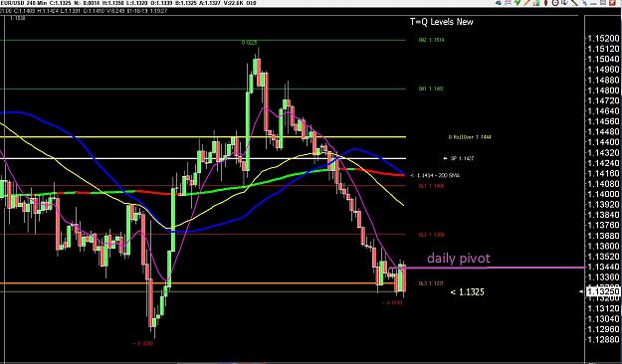The image size is (622, 364).
Task: Click the orange QS3 level label near 1.133
Action: pyautogui.click(x=431, y=283)
